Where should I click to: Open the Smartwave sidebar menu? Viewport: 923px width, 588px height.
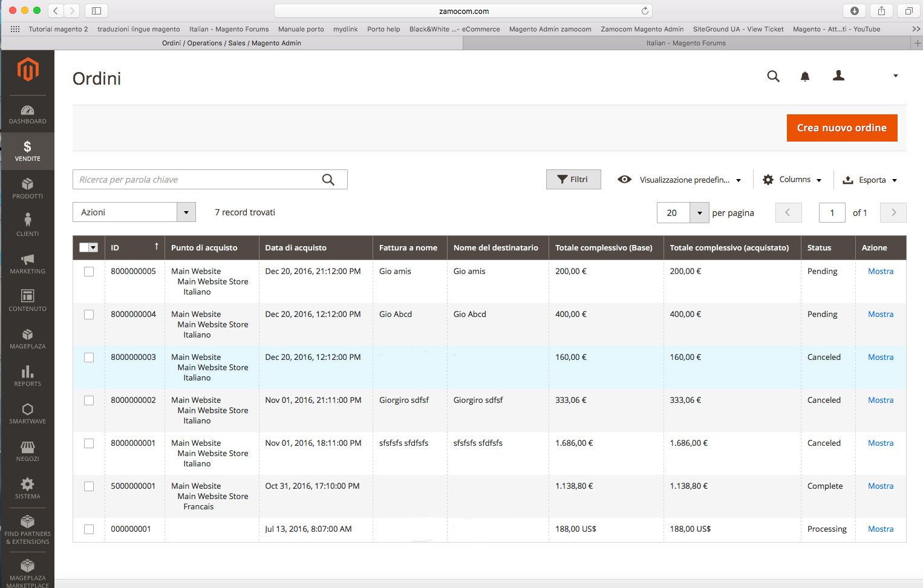pyautogui.click(x=27, y=414)
